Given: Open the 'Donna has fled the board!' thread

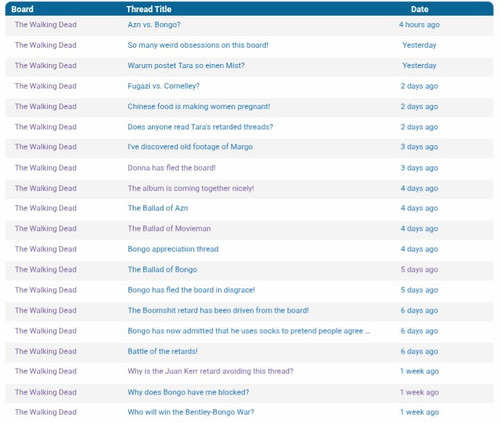Looking at the screenshot, I should [x=172, y=168].
